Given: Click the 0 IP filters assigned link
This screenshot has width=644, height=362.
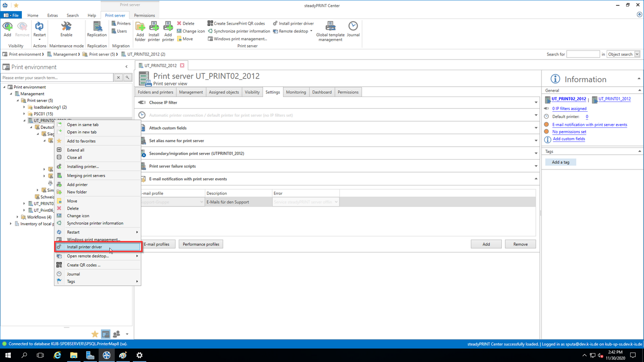Looking at the screenshot, I should coord(569,109).
